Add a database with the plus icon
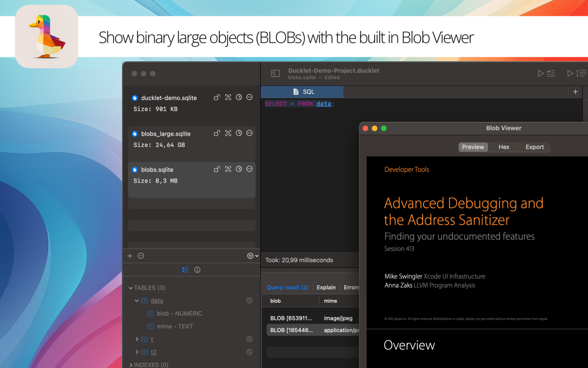588x368 pixels. point(130,256)
